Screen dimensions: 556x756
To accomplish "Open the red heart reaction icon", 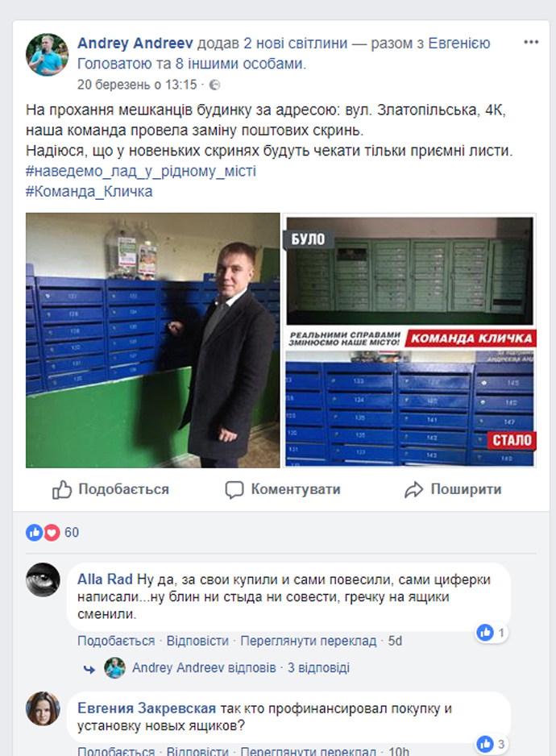I will [x=52, y=532].
